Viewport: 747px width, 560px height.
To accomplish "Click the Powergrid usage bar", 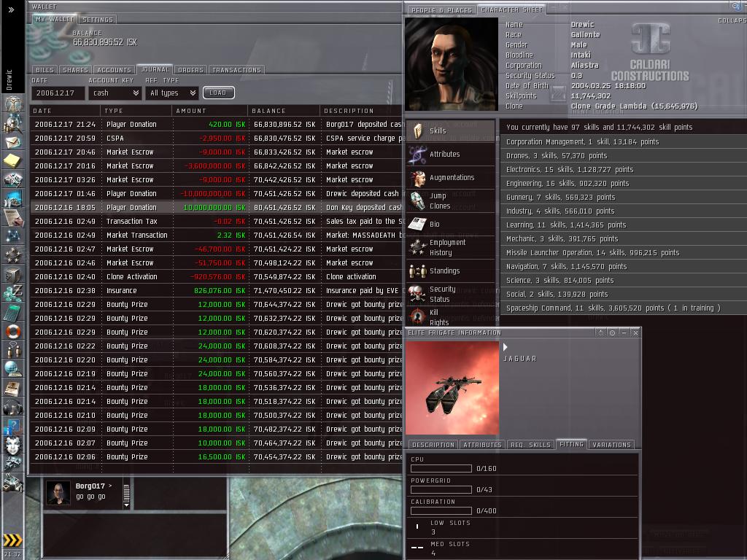I will 441,489.
